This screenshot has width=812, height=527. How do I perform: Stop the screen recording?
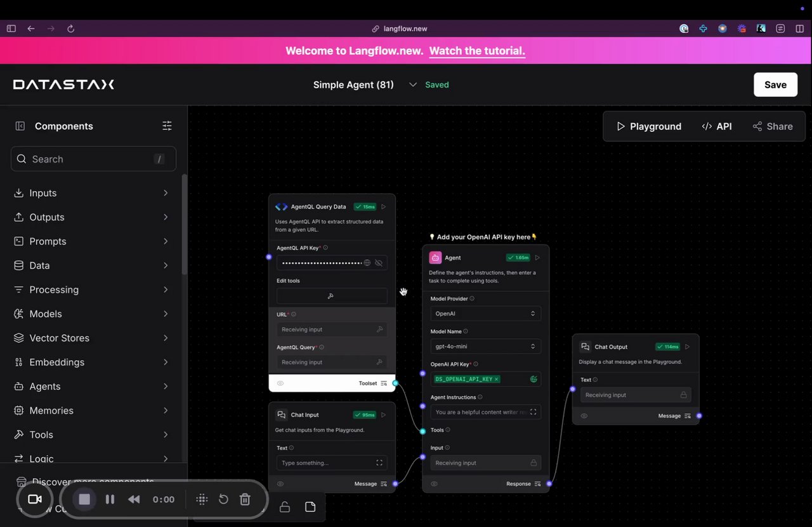tap(84, 499)
